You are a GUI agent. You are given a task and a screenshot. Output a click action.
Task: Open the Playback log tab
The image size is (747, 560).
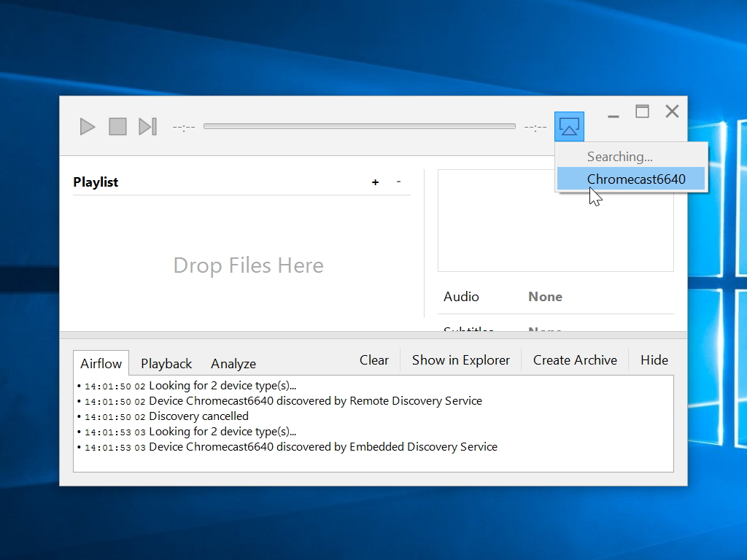point(166,364)
